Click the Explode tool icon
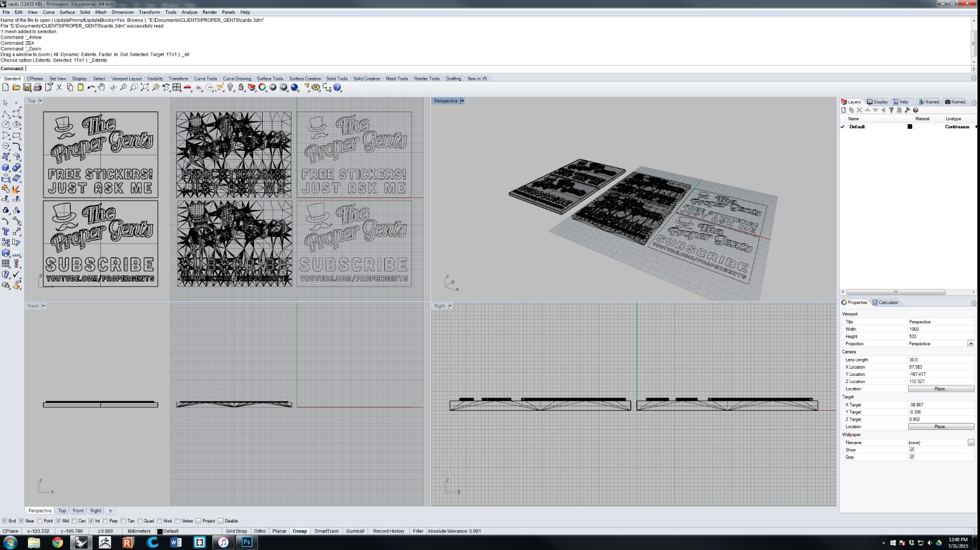This screenshot has width=980, height=550. [16, 189]
